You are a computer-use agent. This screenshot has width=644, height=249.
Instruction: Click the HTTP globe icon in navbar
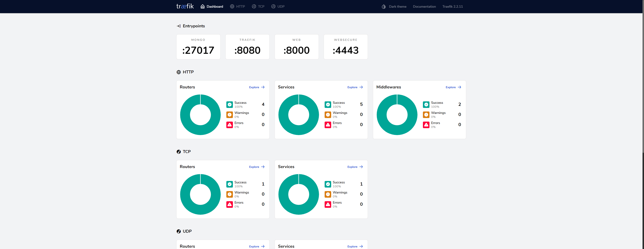point(232,7)
